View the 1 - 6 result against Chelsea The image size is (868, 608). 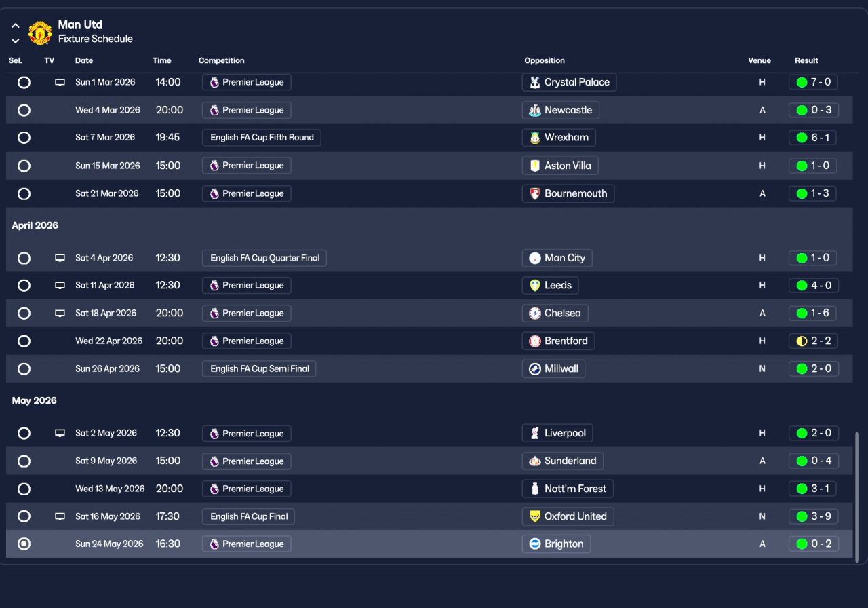[814, 313]
